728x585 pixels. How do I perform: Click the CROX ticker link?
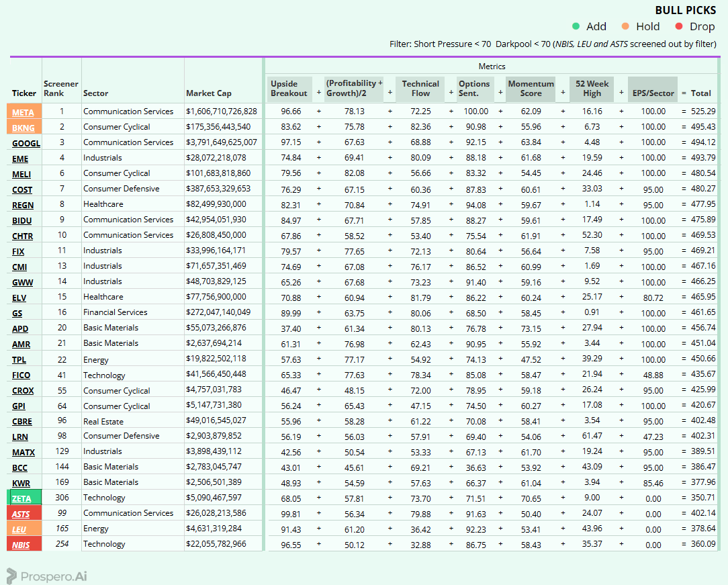pyautogui.click(x=23, y=390)
